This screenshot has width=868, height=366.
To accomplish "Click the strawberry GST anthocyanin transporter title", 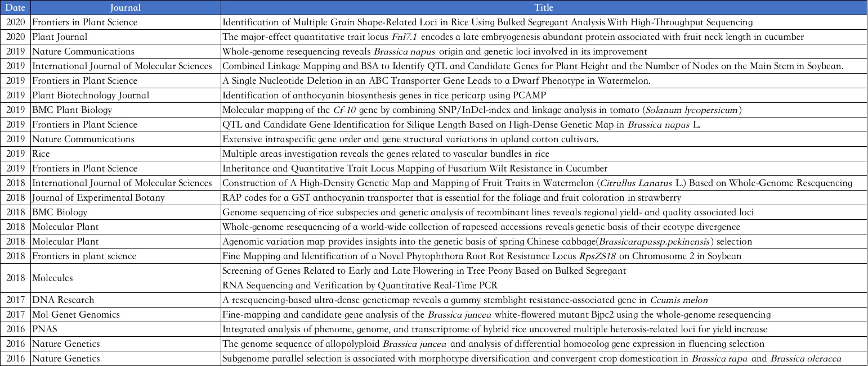I will click(451, 198).
